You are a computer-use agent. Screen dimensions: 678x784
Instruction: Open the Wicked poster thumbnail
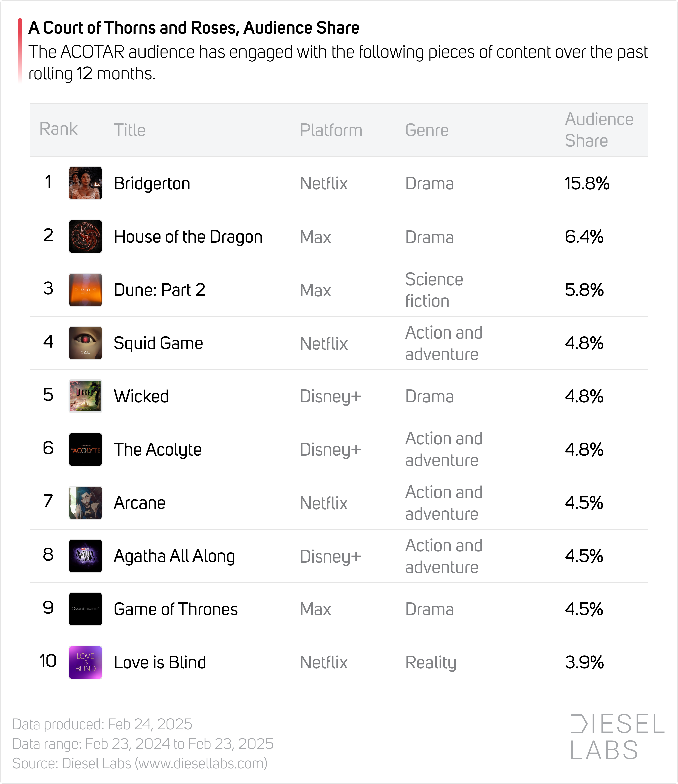[85, 396]
